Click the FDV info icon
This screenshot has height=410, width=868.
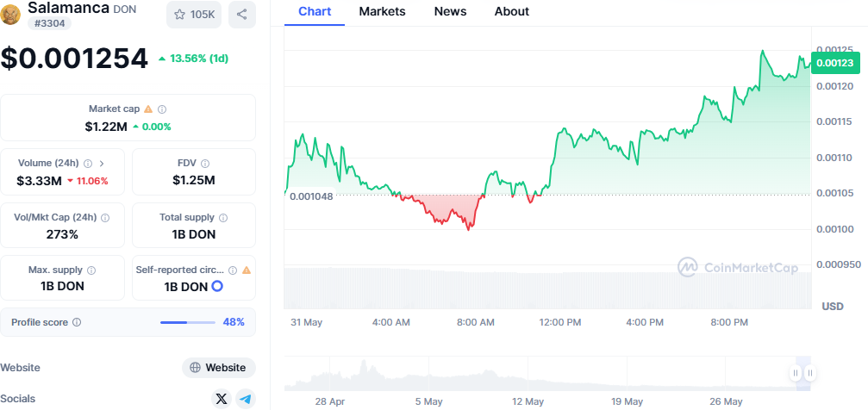(205, 164)
